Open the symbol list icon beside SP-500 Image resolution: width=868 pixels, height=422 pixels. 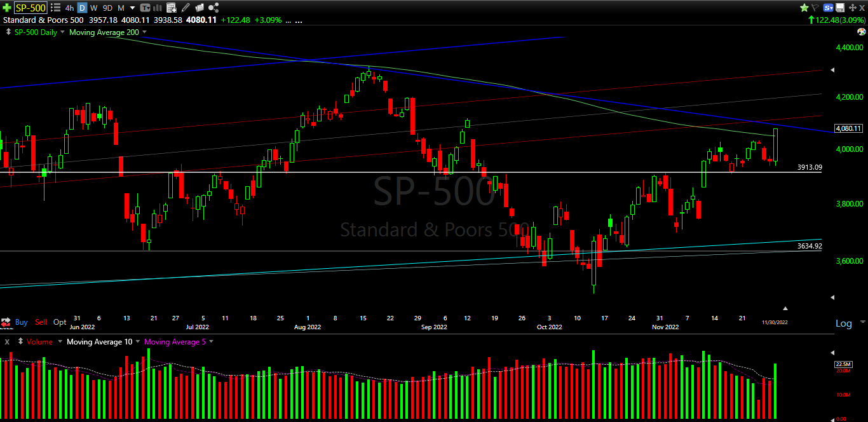pyautogui.click(x=55, y=8)
